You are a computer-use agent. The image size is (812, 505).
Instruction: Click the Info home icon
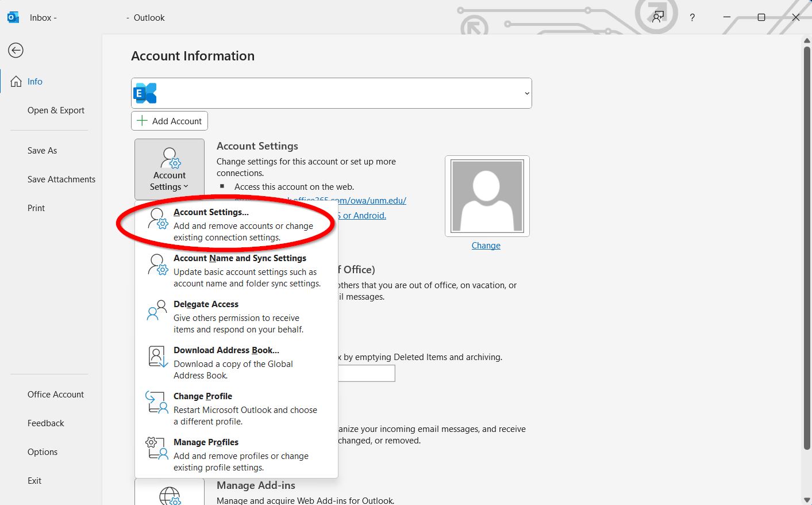tap(16, 82)
